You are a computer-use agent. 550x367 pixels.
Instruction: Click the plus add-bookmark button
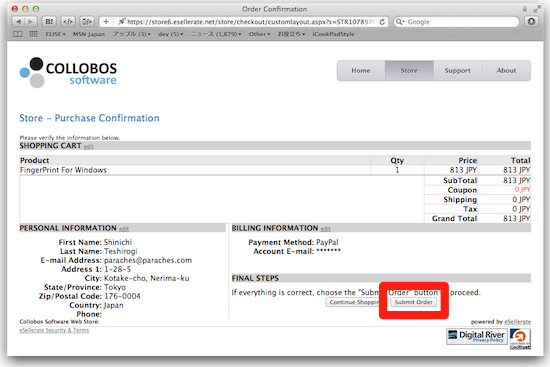pos(106,22)
